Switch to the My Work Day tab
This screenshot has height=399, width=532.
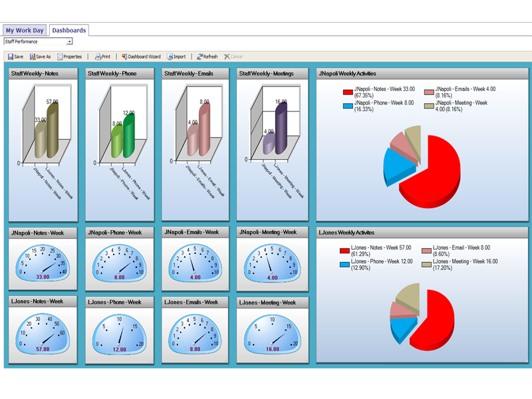(24, 31)
